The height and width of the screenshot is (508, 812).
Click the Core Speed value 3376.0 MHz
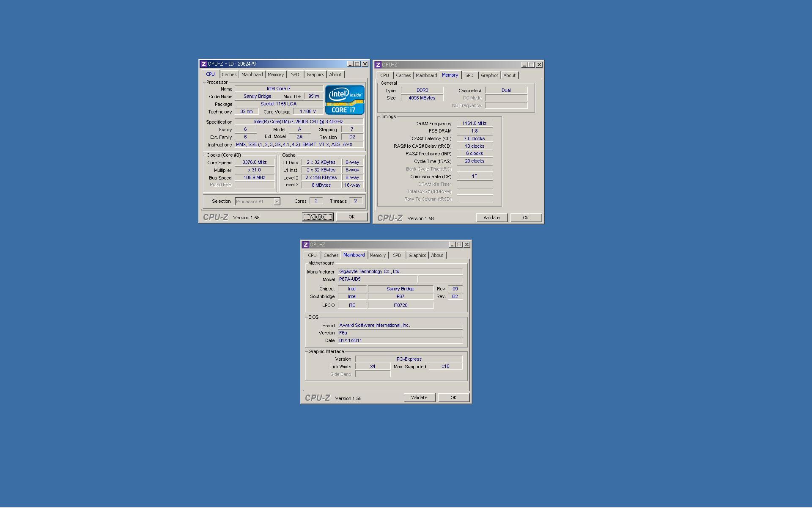coord(255,162)
